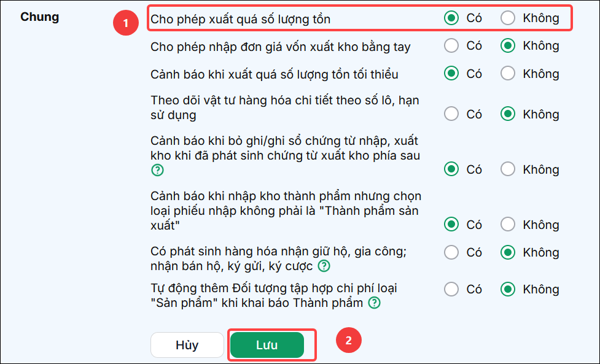Open help icon beside ký gửi, ký cược

[x=324, y=266]
